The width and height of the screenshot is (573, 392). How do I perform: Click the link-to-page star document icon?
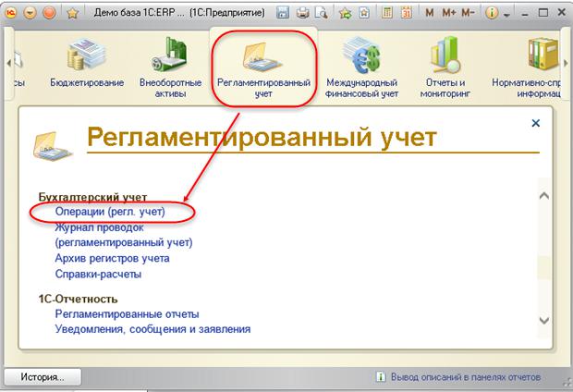click(x=364, y=13)
